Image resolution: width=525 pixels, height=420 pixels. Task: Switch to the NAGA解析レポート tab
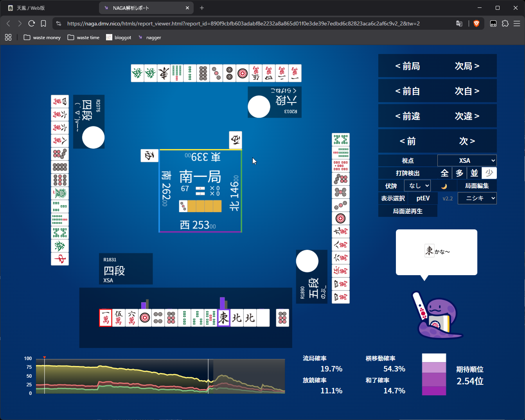[146, 8]
